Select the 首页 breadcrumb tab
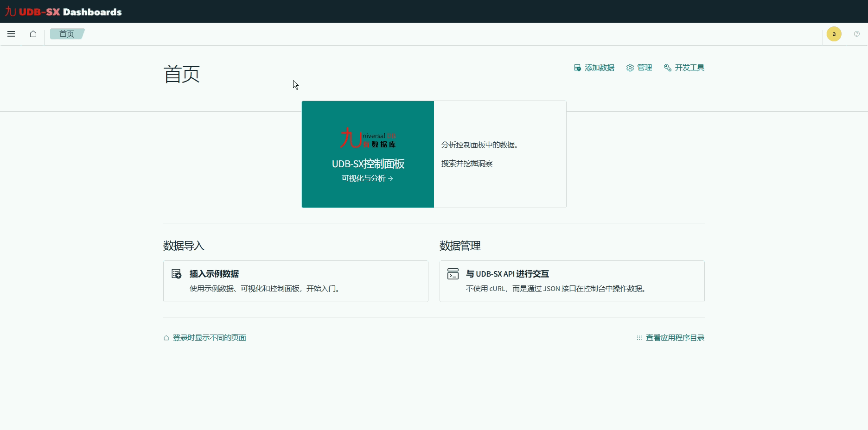The width and height of the screenshot is (868, 430). point(66,33)
